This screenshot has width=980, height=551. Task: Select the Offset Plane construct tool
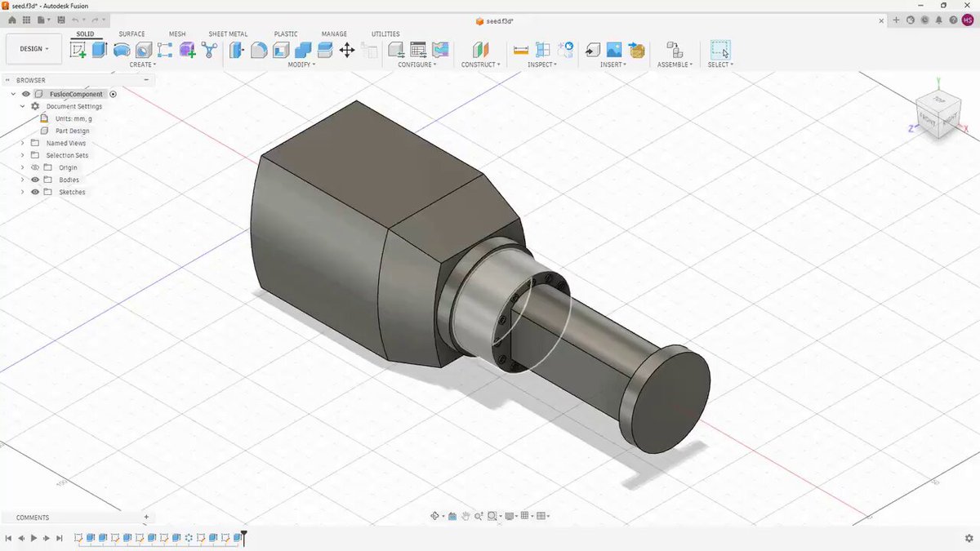click(x=480, y=50)
